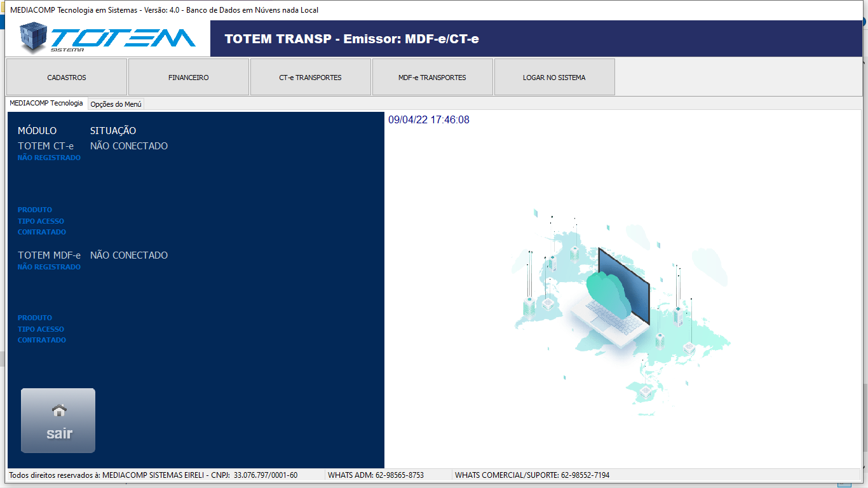Click the SITUAÇÃO column header
Viewport: 868px width, 488px height.
(113, 131)
